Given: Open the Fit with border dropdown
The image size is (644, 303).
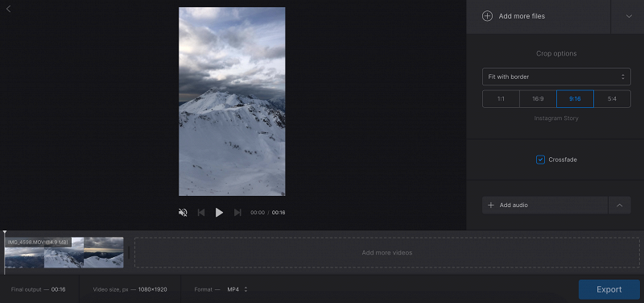Looking at the screenshot, I should click(556, 77).
